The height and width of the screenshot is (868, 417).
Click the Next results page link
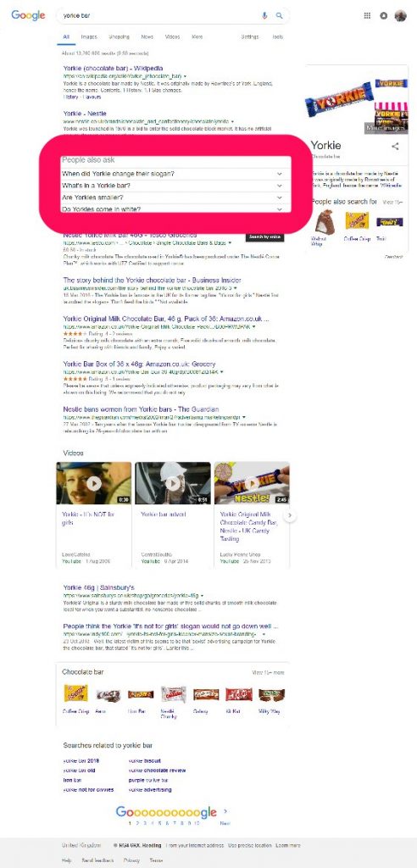(225, 823)
